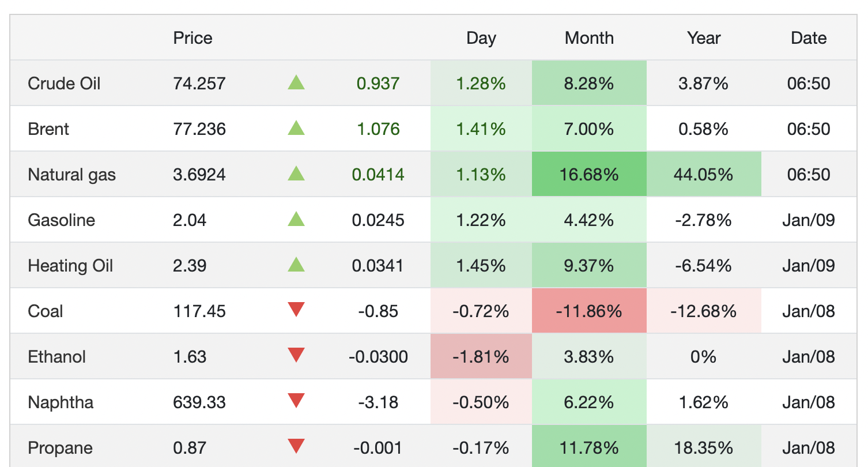
Task: Click Brent year change 0.58%
Action: 704,129
